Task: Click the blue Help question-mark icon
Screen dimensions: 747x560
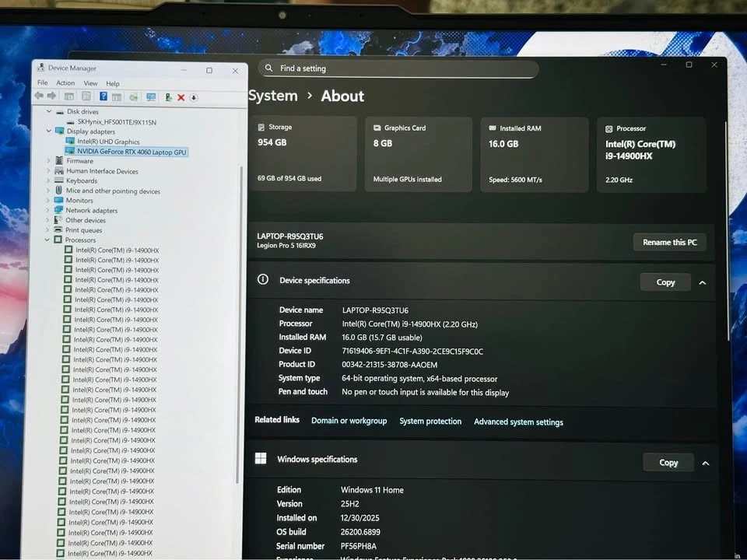Action: tap(103, 96)
